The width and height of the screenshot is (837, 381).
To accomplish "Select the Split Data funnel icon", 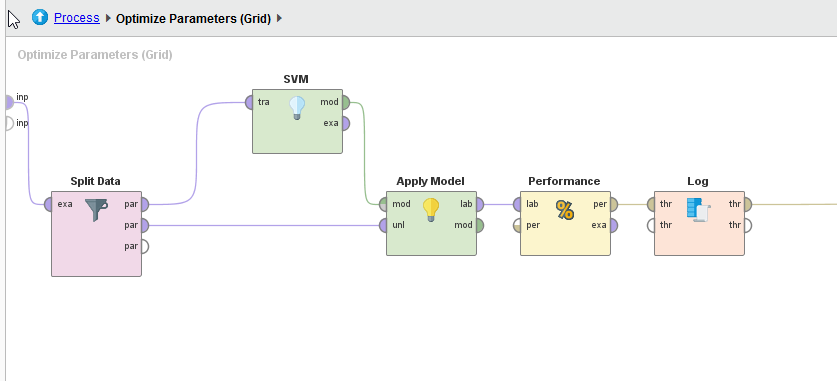I will click(96, 210).
